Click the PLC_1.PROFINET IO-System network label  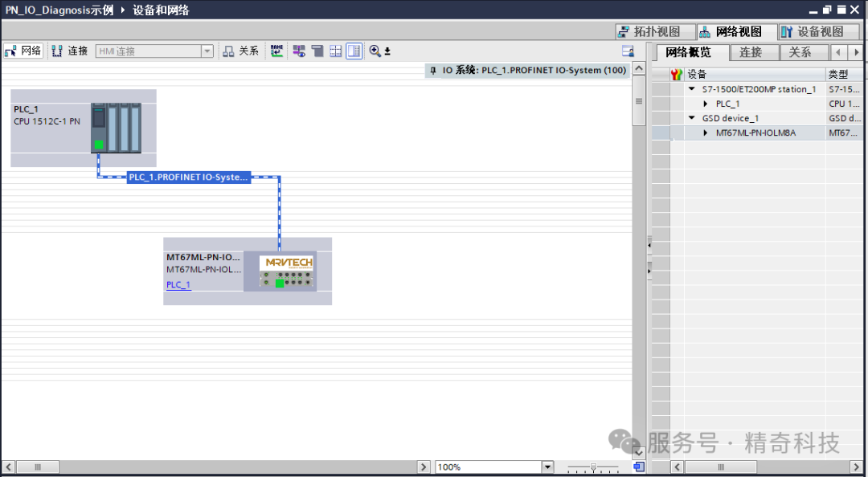pos(189,177)
